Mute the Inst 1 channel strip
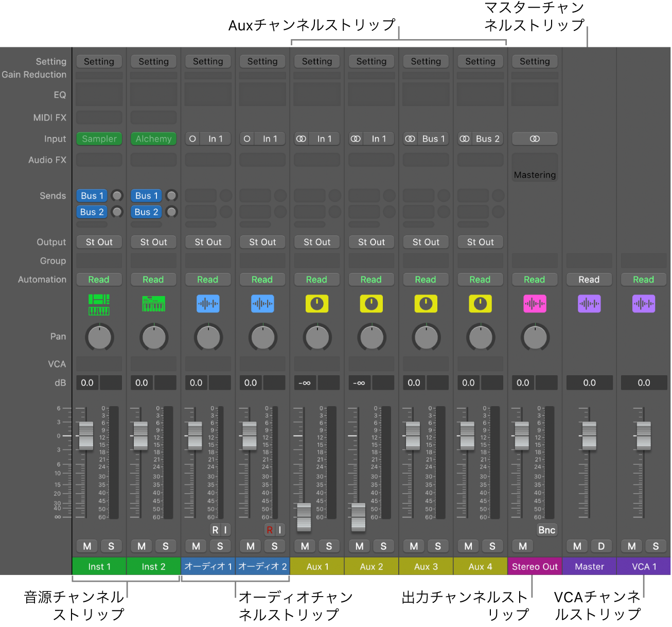672x627 pixels. [87, 546]
